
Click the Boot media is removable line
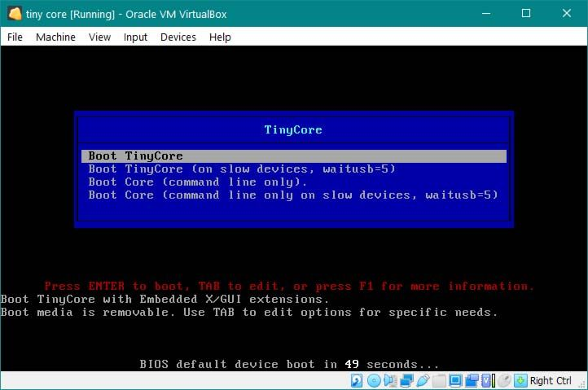click(249, 312)
